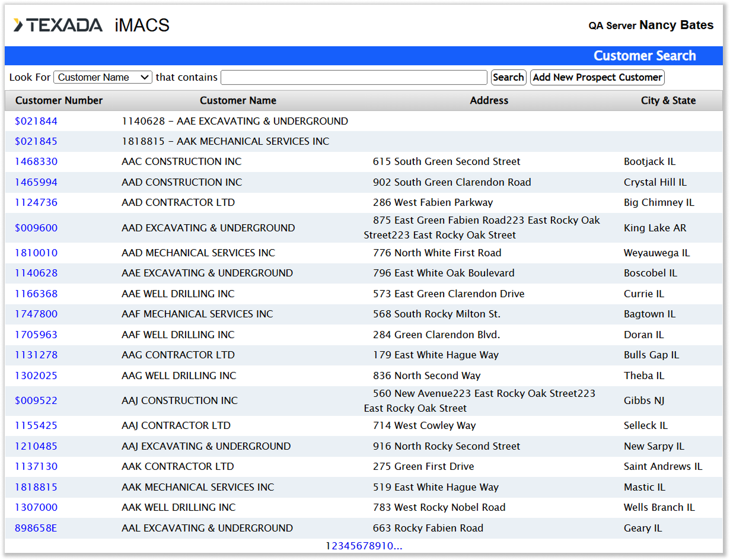Open customer number $021844
The height and width of the screenshot is (560, 730).
pos(36,121)
